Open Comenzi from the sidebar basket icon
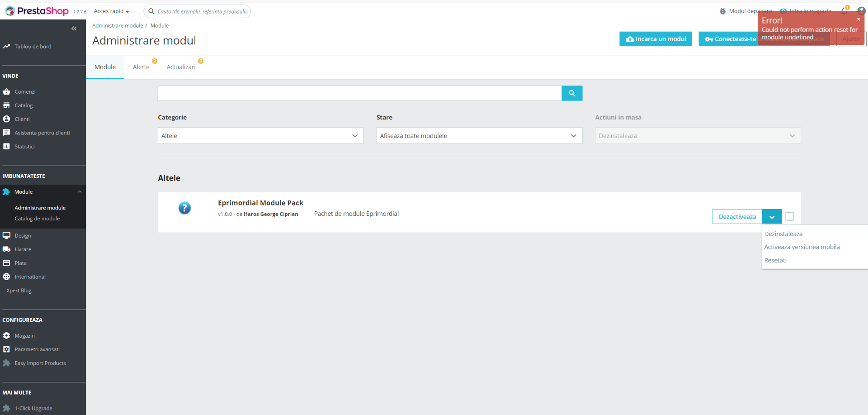This screenshot has width=868, height=415. [6, 91]
